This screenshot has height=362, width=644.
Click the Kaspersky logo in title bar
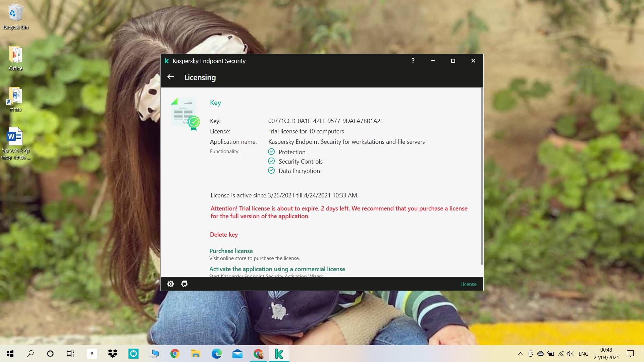[x=167, y=61]
